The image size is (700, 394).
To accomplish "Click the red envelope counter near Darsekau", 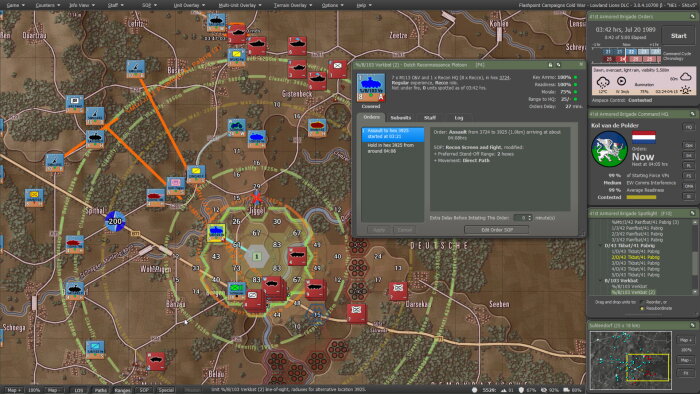I will [397, 291].
